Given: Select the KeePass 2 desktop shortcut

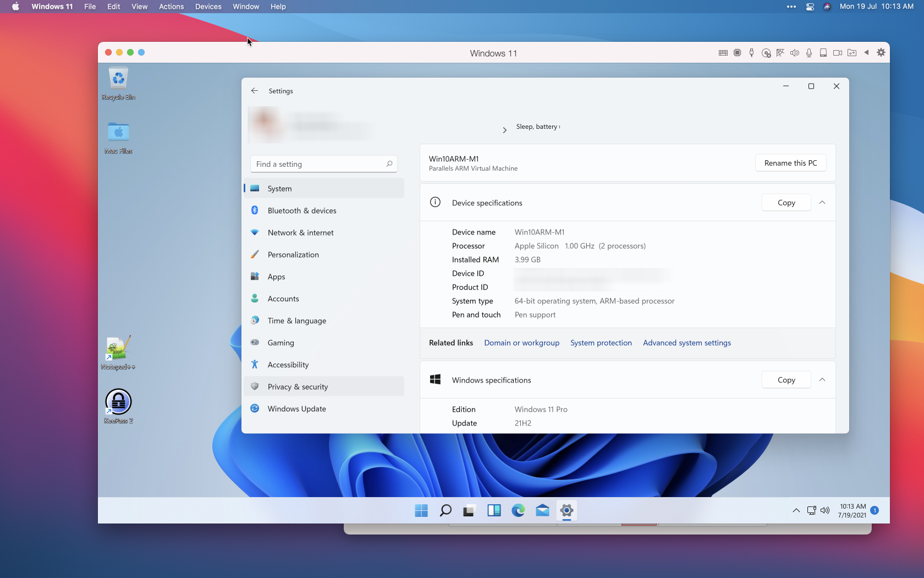Looking at the screenshot, I should tap(118, 406).
